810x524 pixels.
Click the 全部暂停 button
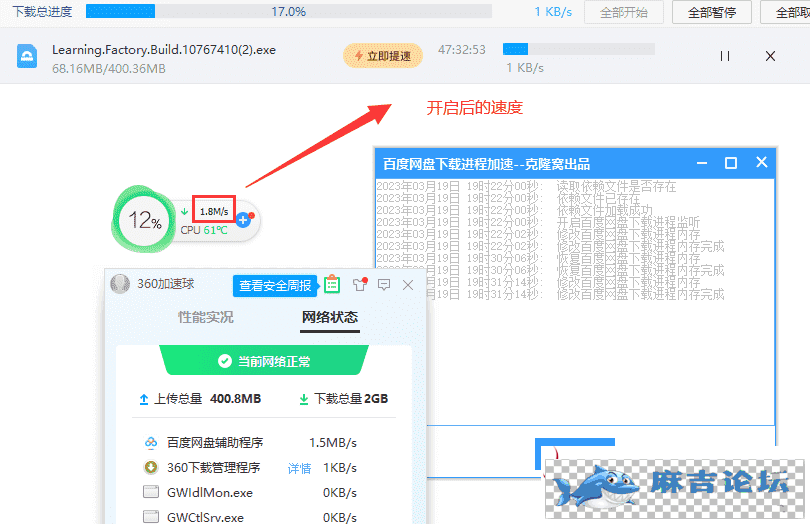point(711,12)
